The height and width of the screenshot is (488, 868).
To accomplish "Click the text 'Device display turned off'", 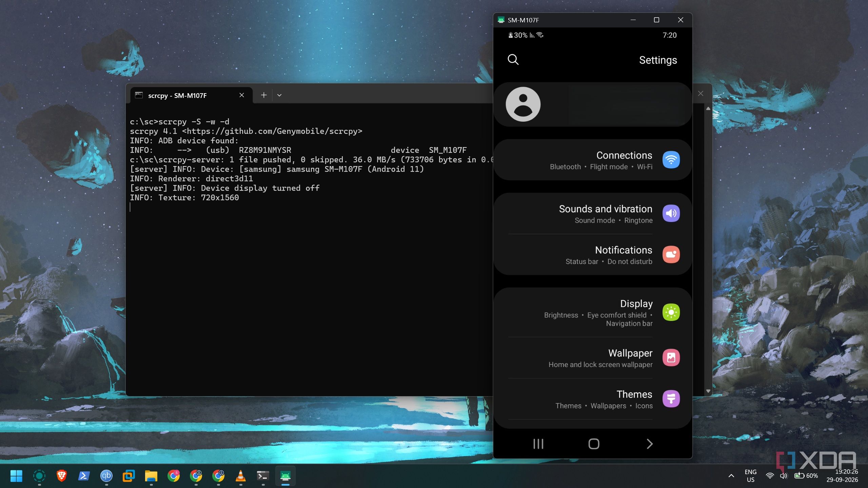I will coord(260,188).
